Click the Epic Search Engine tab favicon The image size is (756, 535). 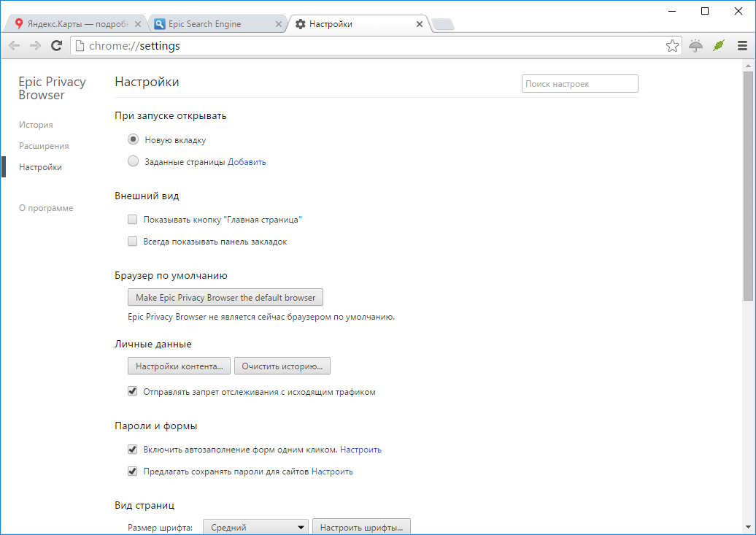[x=160, y=23]
